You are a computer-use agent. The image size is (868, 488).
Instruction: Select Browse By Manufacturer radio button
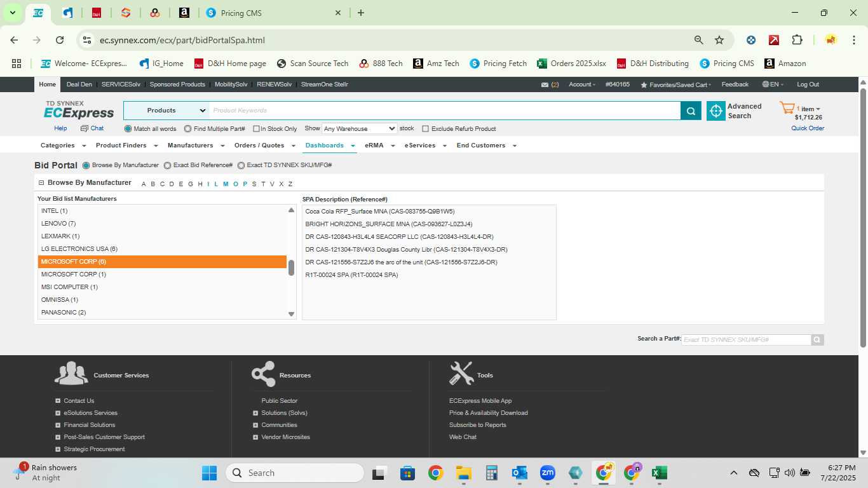tap(86, 165)
